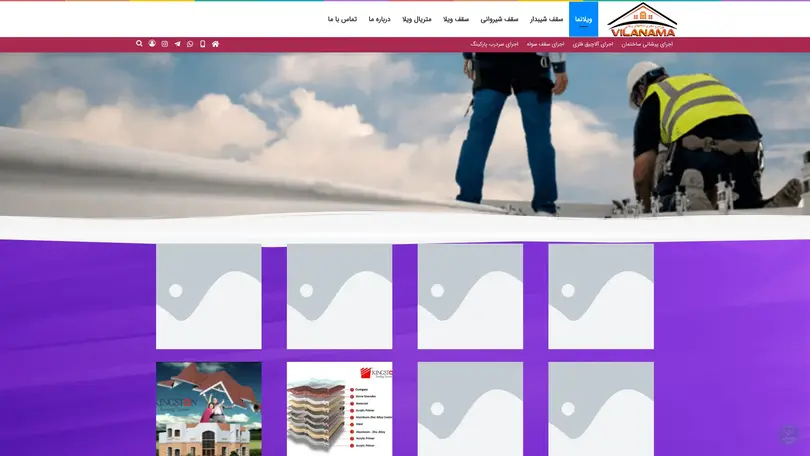Select the active ویلانما menu tab
This screenshot has width=810, height=456.
(x=583, y=19)
